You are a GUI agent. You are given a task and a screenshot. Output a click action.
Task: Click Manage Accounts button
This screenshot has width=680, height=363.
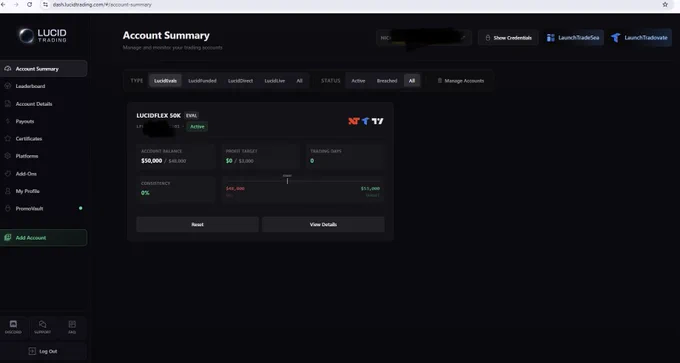click(460, 81)
